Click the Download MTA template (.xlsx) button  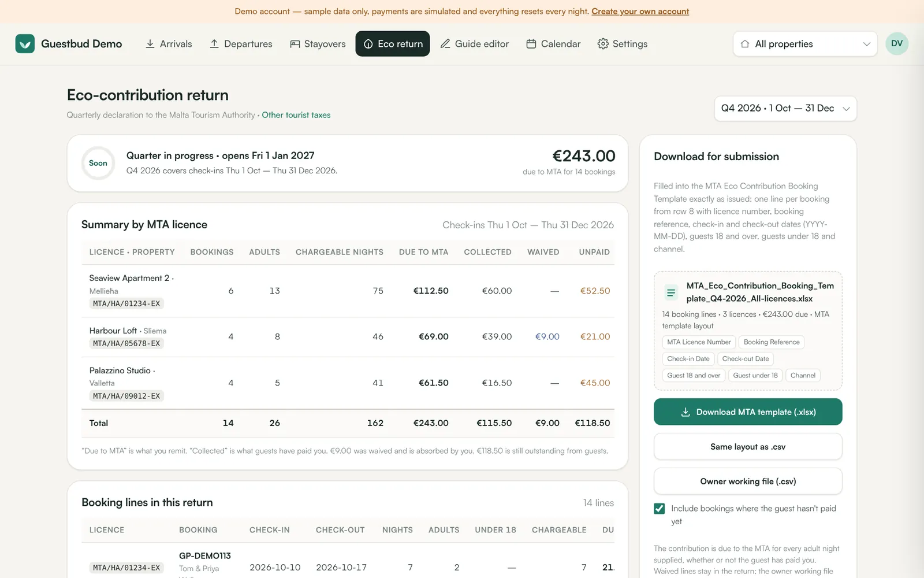click(x=748, y=412)
